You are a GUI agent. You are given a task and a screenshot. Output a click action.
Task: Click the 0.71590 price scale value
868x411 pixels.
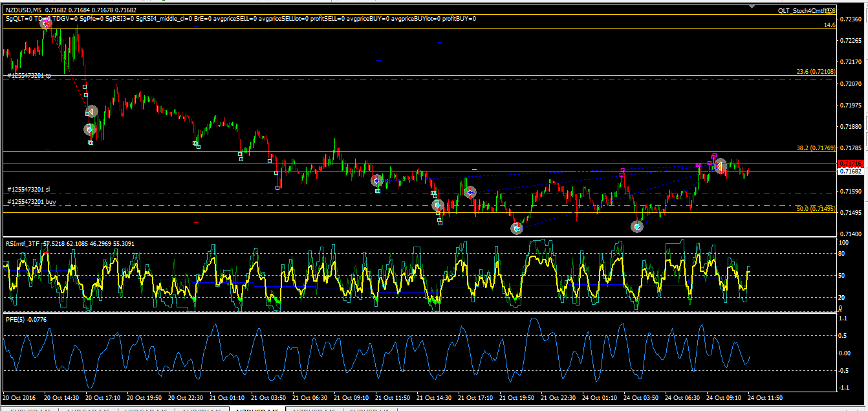point(849,192)
